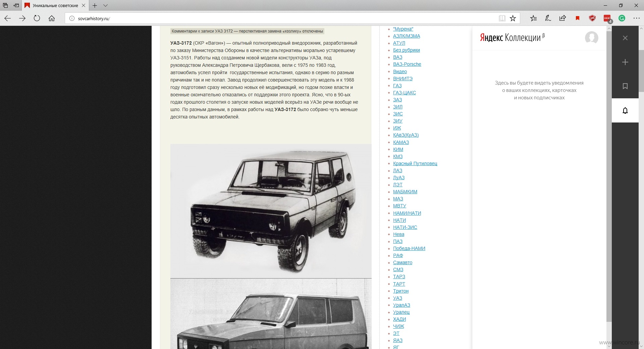Close the Уникальные советские tab
The height and width of the screenshot is (349, 644).
tap(84, 5)
